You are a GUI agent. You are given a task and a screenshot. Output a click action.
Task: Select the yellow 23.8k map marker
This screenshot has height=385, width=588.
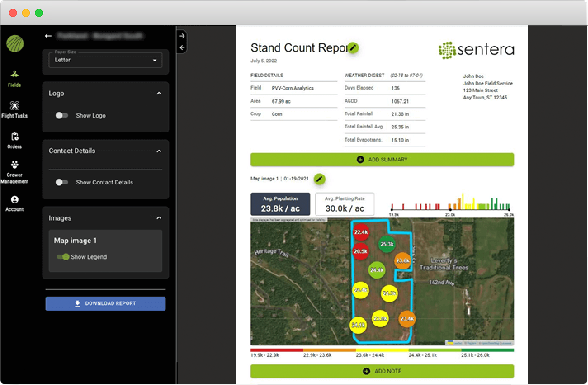pos(380,319)
